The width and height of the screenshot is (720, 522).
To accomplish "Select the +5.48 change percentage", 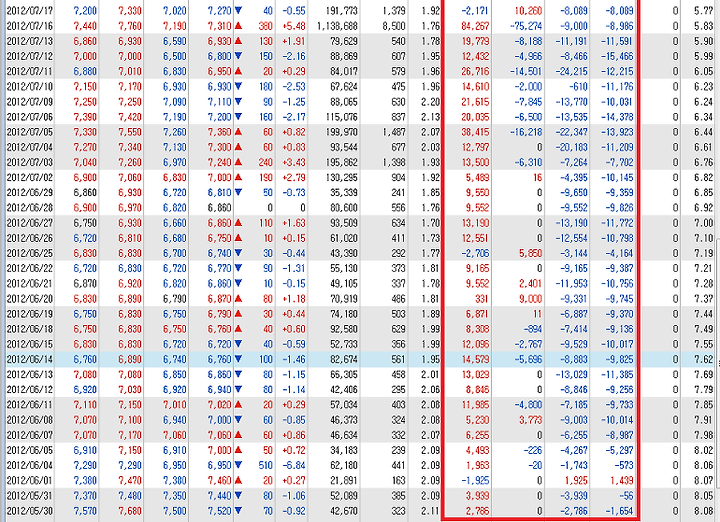I will pyautogui.click(x=294, y=26).
